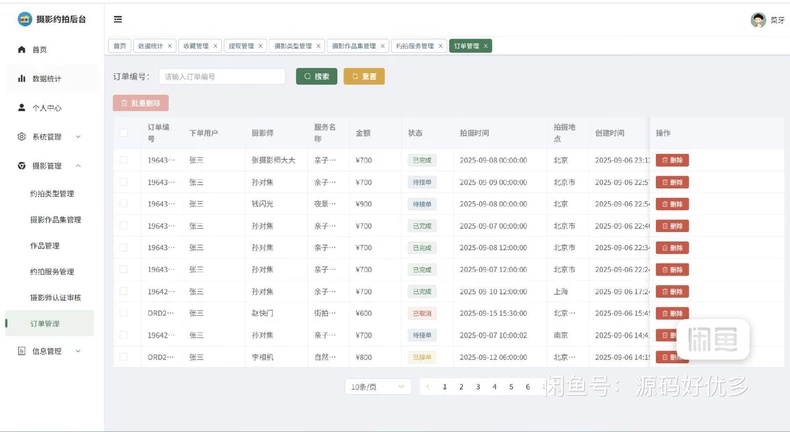This screenshot has height=432, width=790.
Task: Go to 首页 via the sidebar home icon
Action: [21, 49]
